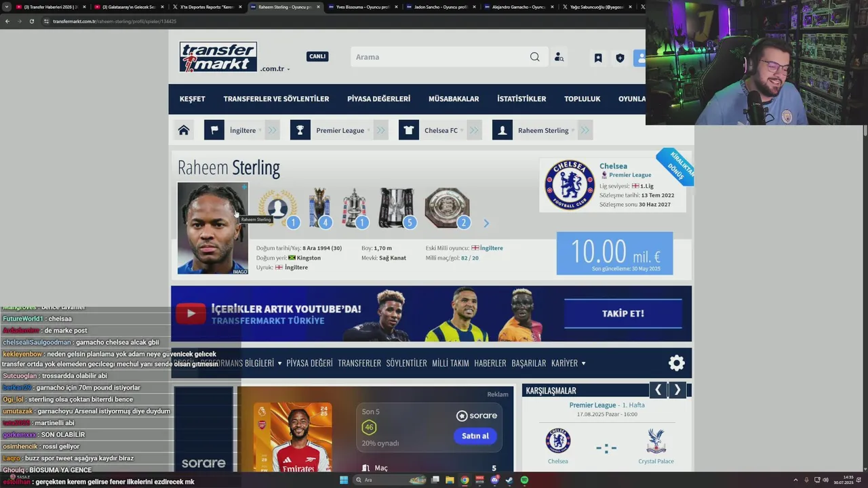Expand the İngiltere breadcrumb chevron
The width and height of the screenshot is (868, 488).
pyautogui.click(x=272, y=130)
